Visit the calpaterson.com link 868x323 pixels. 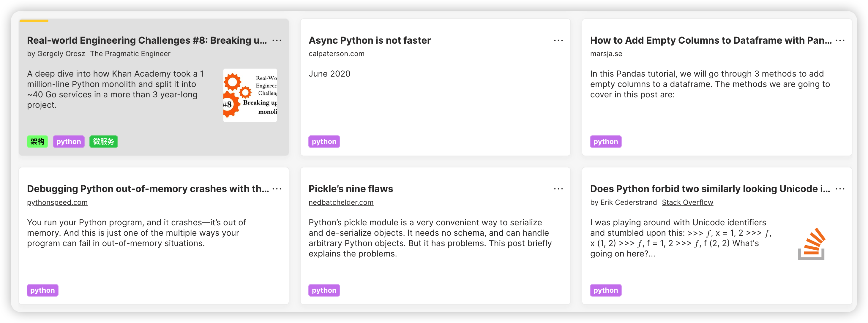336,54
